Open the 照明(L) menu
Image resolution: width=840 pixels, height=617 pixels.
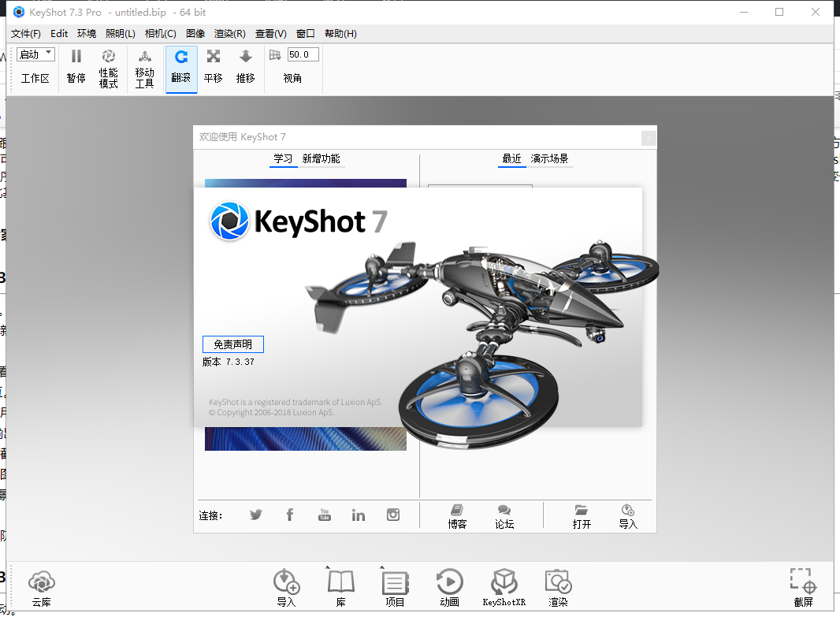(120, 34)
